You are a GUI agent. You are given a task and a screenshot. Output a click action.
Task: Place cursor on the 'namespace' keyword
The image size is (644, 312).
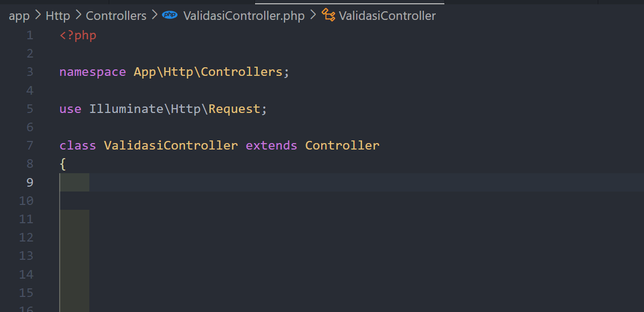(x=93, y=72)
